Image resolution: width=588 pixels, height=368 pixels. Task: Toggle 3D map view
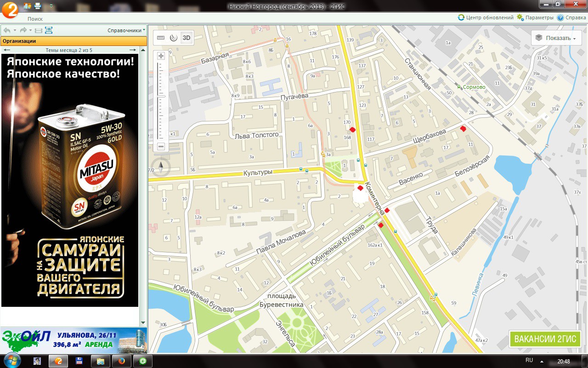point(186,38)
